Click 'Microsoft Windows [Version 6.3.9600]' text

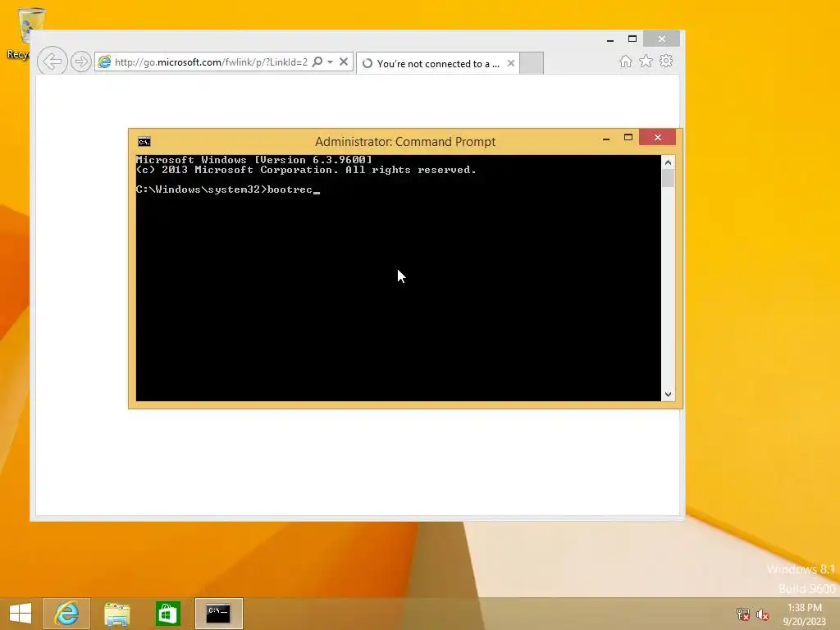click(x=254, y=160)
